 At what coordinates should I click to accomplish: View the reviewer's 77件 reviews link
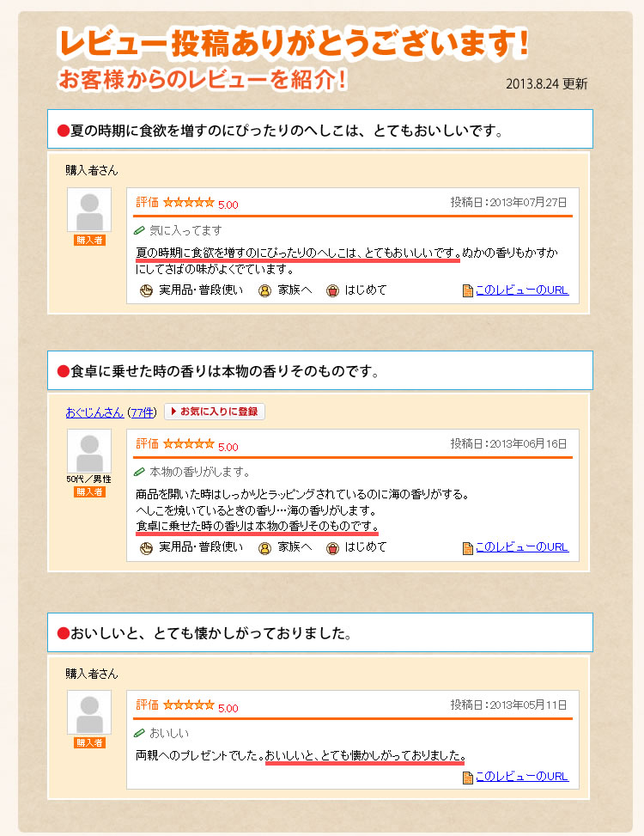point(143,412)
